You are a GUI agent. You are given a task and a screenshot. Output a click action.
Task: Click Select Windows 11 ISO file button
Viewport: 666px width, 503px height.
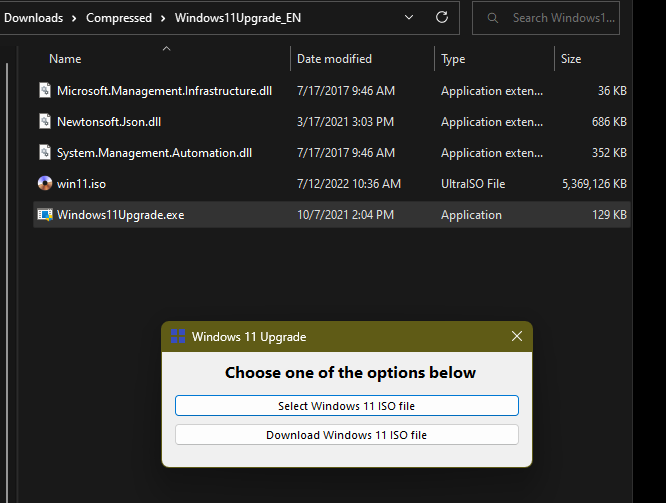click(x=347, y=406)
